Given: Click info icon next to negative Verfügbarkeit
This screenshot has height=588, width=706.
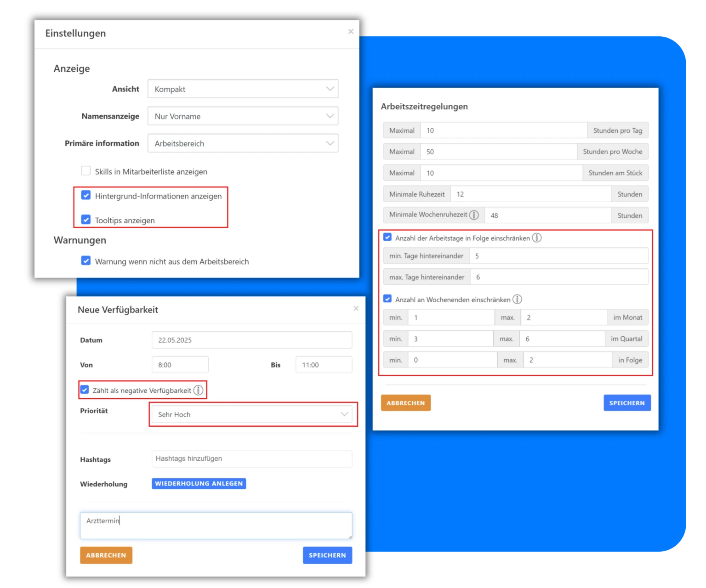Looking at the screenshot, I should [198, 390].
